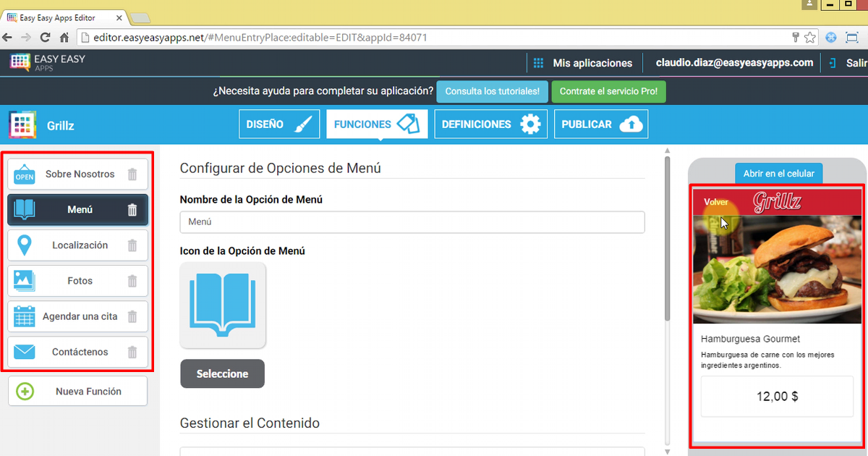
Task: Click the browser home icon
Action: (64, 37)
